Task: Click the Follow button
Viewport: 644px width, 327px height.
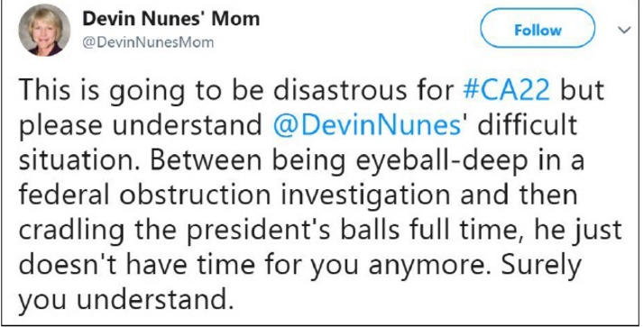Action: (x=538, y=29)
